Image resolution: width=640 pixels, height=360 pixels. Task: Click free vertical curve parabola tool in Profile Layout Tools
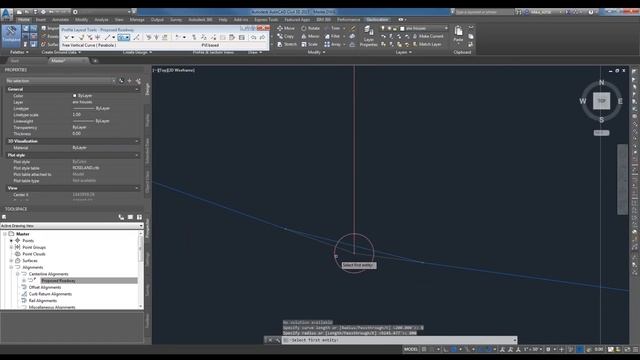(123, 38)
